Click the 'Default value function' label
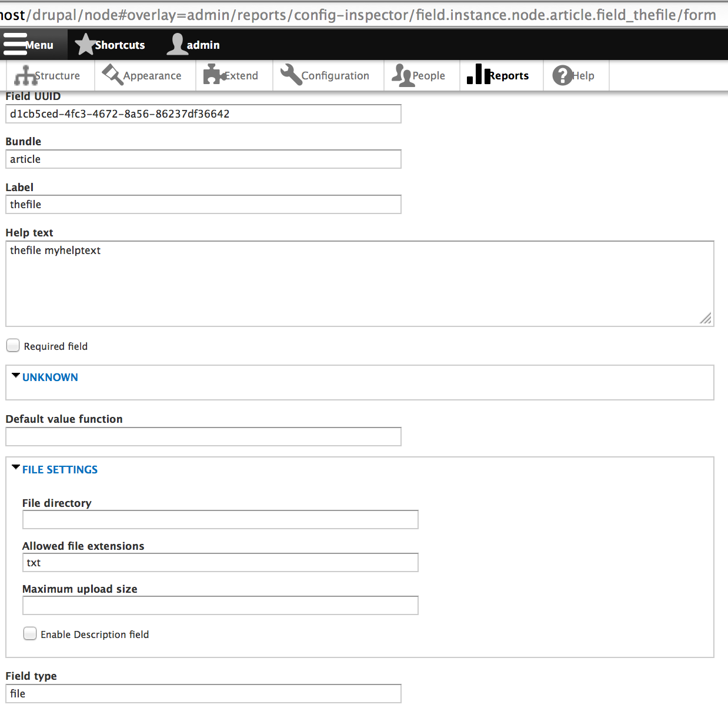Screen dimensions: 728x708 64,419
